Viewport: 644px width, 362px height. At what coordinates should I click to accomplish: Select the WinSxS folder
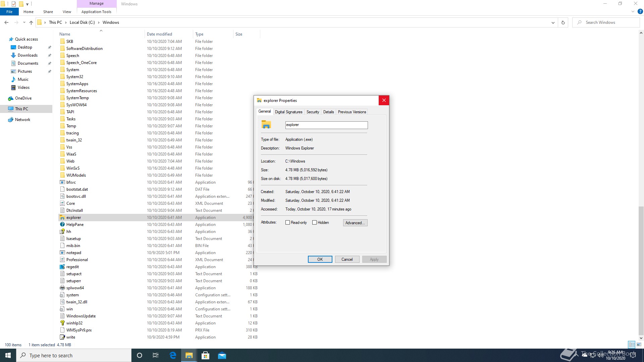click(x=73, y=168)
